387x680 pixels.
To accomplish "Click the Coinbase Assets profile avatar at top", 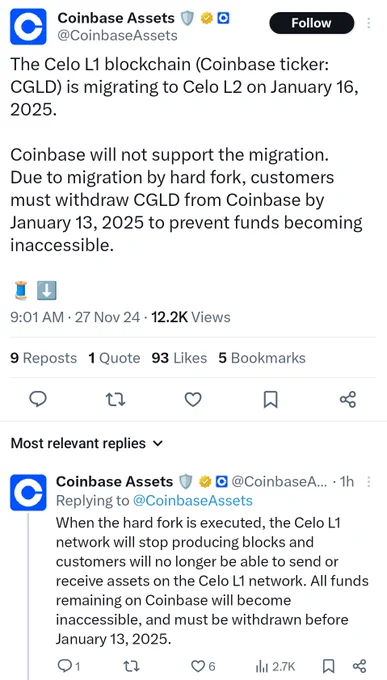I will coord(28,26).
